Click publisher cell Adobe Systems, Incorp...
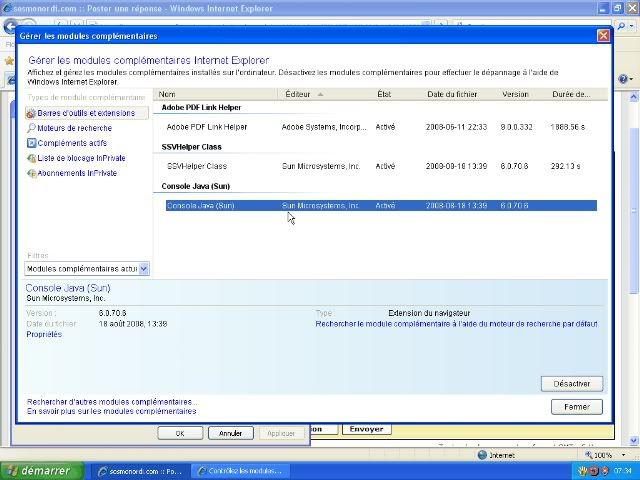 point(324,127)
